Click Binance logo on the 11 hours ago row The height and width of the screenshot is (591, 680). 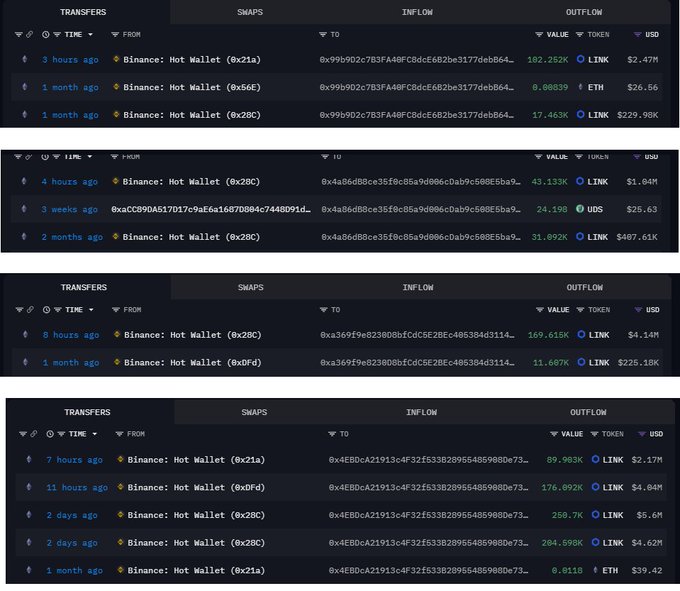(x=120, y=487)
